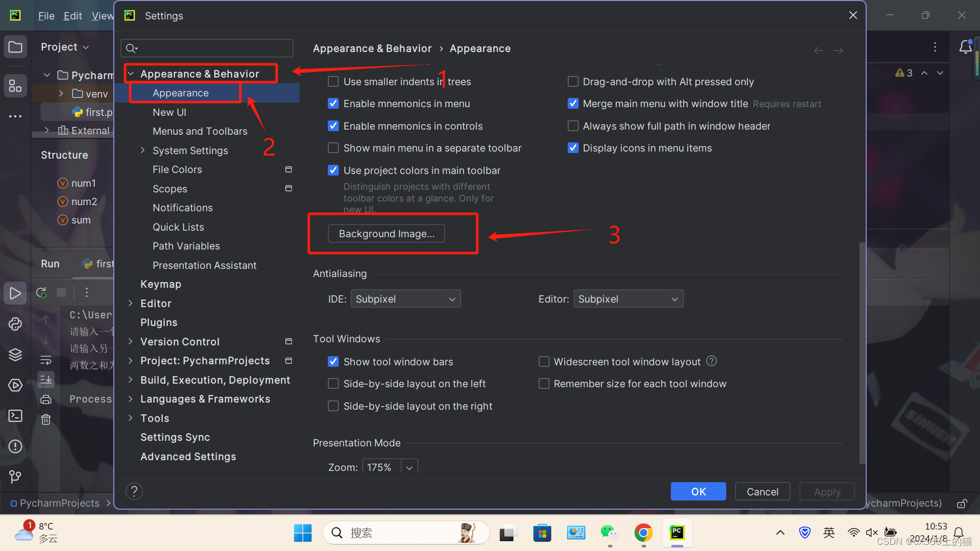Uncheck Display icons in menu items
Viewport: 980px width, 551px height.
click(x=573, y=148)
